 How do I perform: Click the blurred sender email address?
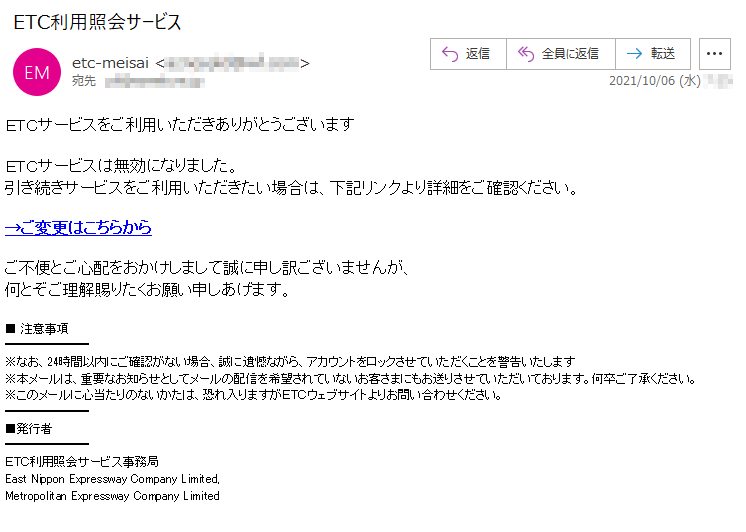click(x=233, y=63)
